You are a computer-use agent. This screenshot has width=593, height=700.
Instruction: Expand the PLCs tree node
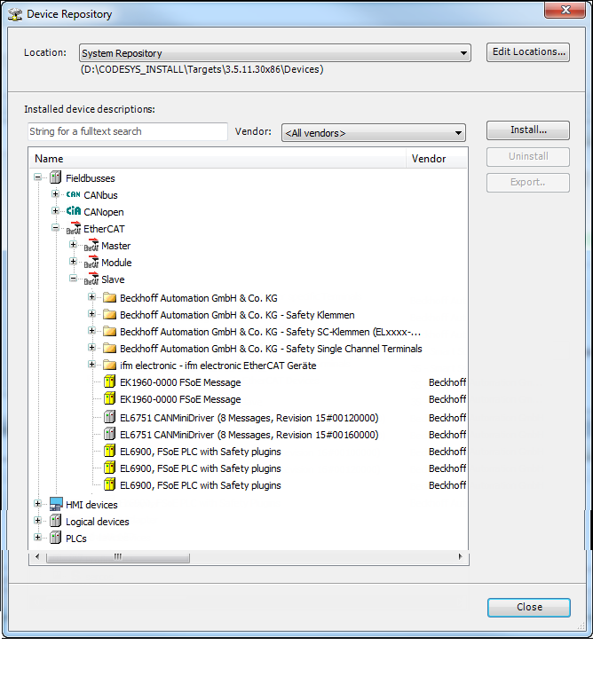pyautogui.click(x=38, y=539)
